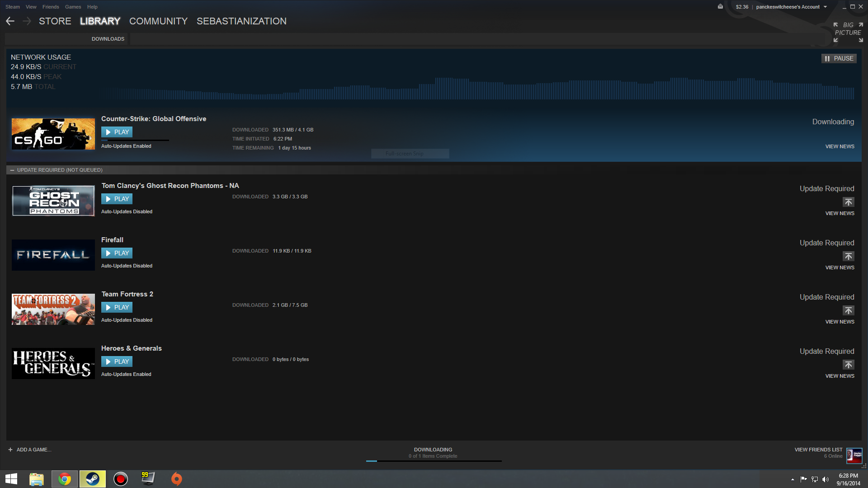
Task: Go back with the left arrow
Action: pyautogui.click(x=10, y=21)
